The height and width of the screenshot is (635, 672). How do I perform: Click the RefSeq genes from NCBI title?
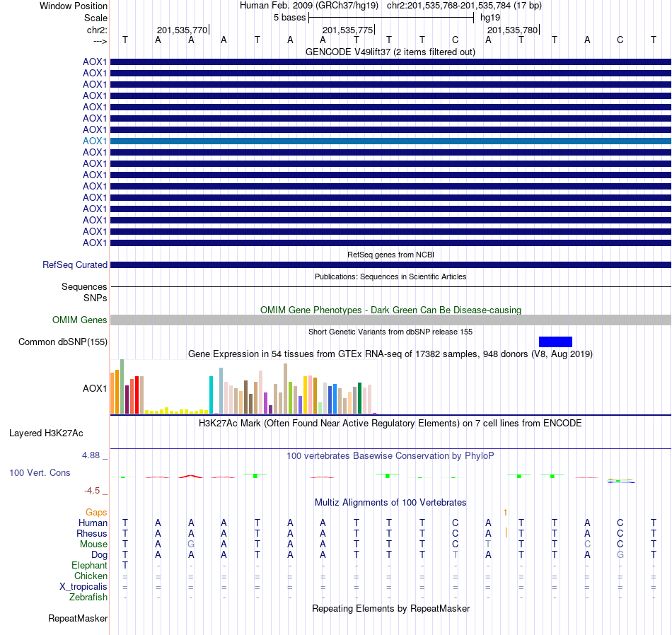click(390, 255)
